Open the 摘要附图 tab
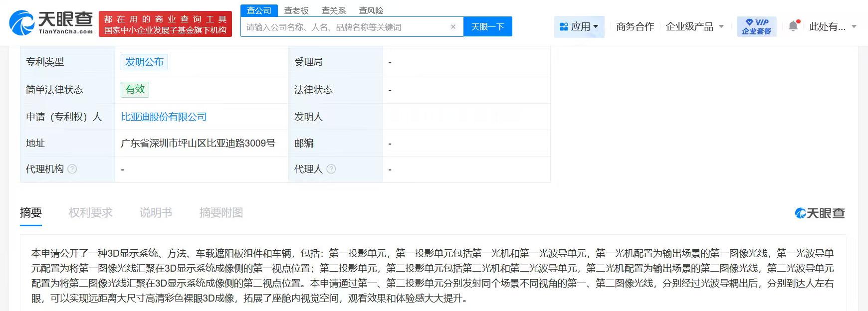Image resolution: width=868 pixels, height=311 pixels. [221, 213]
